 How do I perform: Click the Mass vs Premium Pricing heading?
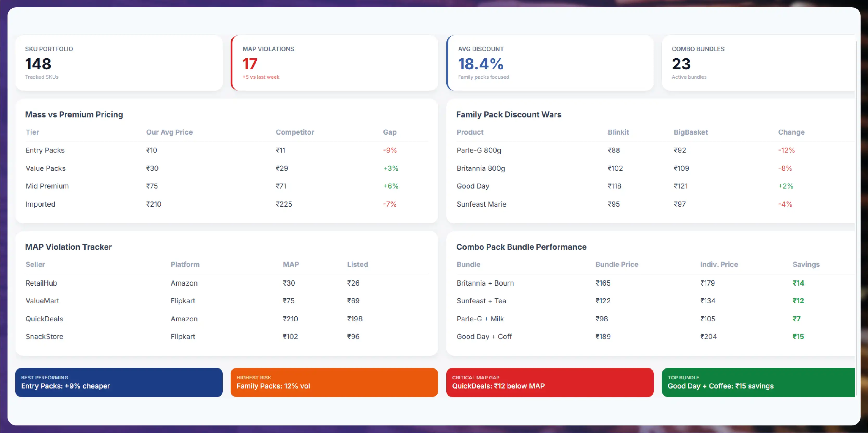74,115
